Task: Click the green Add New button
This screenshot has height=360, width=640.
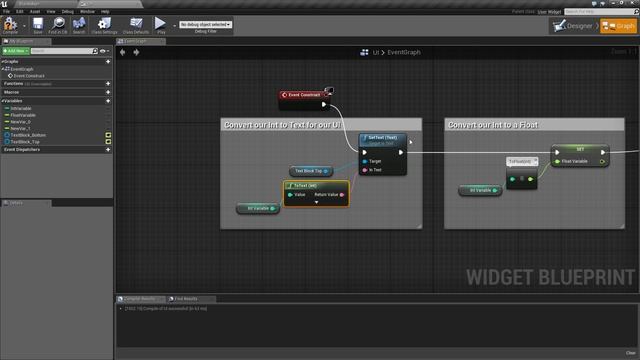Action: click(x=16, y=51)
